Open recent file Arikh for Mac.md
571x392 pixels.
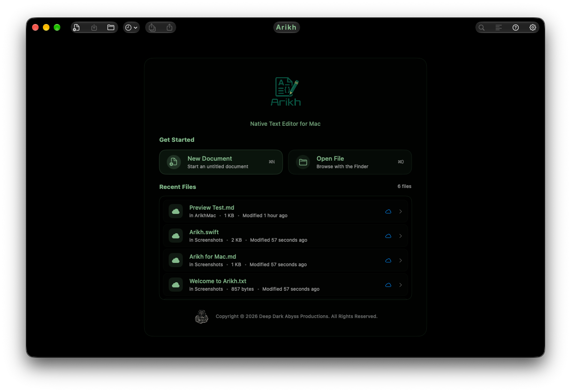[285, 260]
